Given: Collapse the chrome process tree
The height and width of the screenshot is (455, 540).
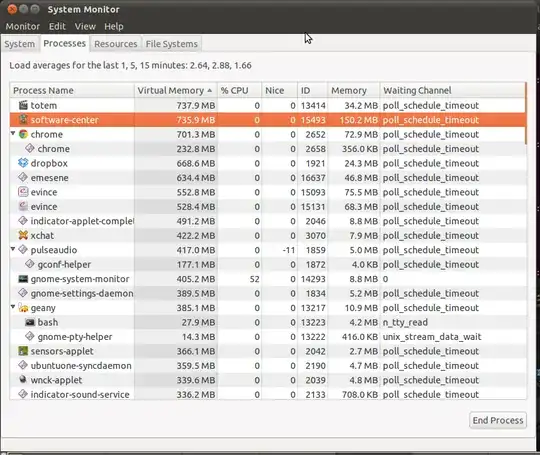Looking at the screenshot, I should click(13, 133).
